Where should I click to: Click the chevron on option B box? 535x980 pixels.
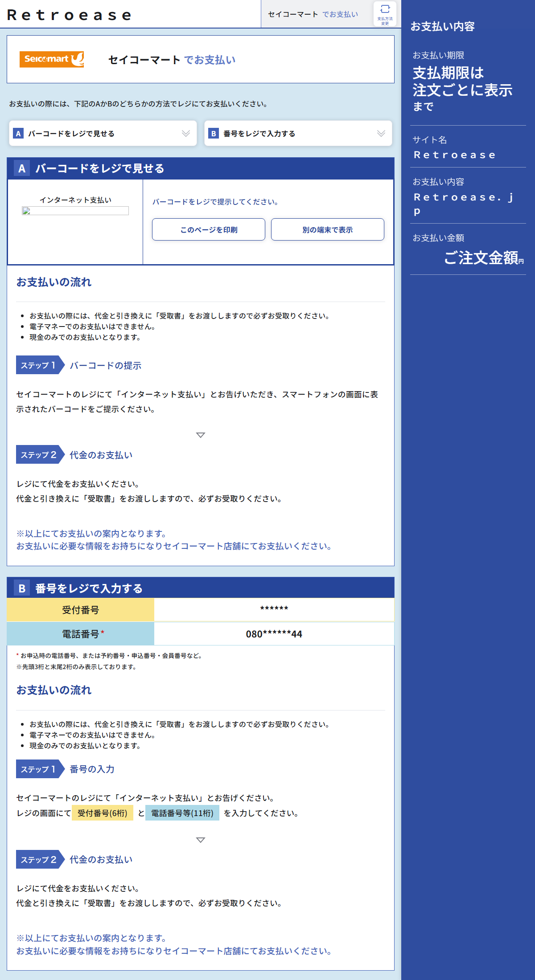[x=381, y=133]
